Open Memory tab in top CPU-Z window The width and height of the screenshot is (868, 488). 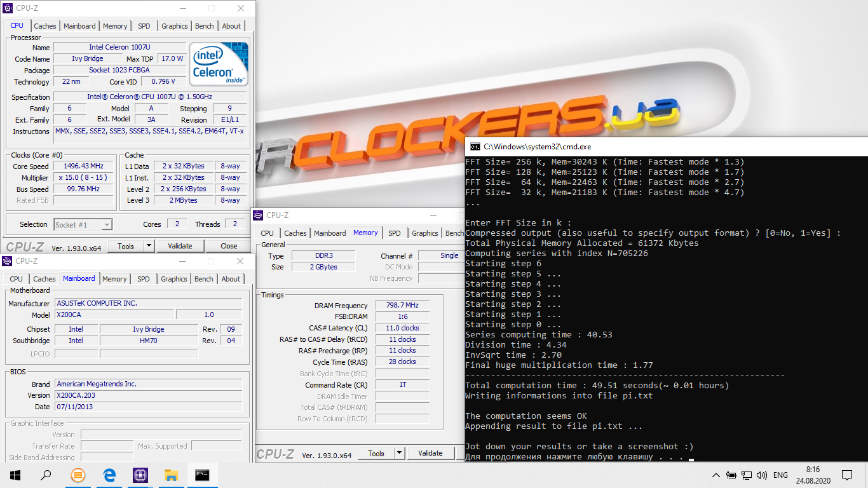pyautogui.click(x=115, y=26)
